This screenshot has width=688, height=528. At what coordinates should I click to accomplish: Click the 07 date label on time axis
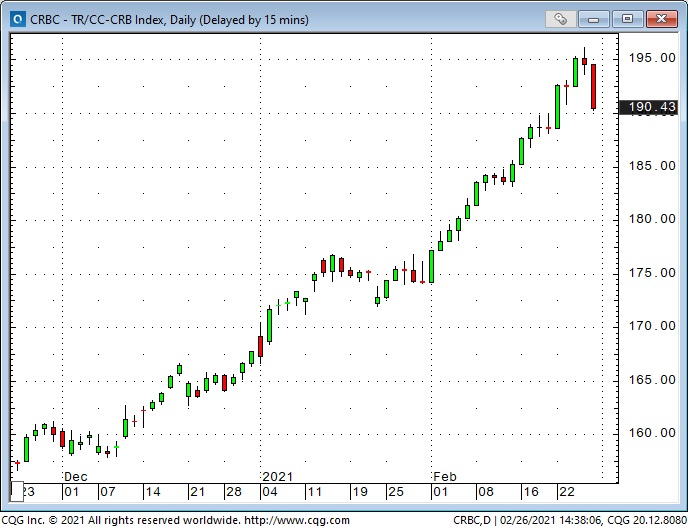(x=108, y=492)
